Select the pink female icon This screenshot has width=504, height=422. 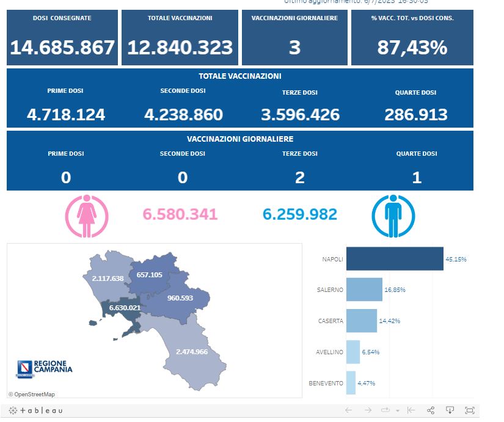click(87, 216)
